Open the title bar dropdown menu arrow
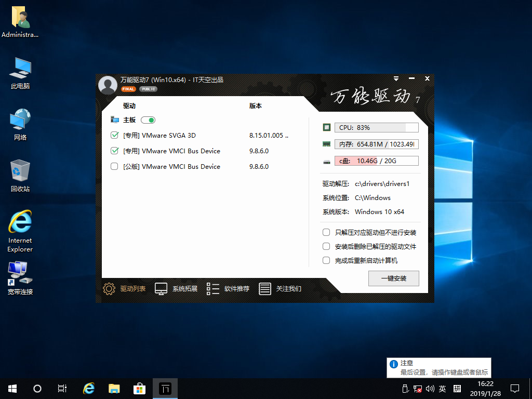This screenshot has height=399, width=532. [396, 79]
